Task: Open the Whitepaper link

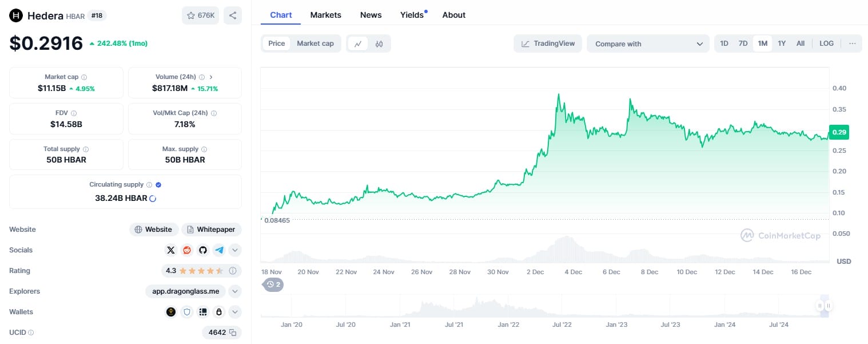Action: coord(212,230)
